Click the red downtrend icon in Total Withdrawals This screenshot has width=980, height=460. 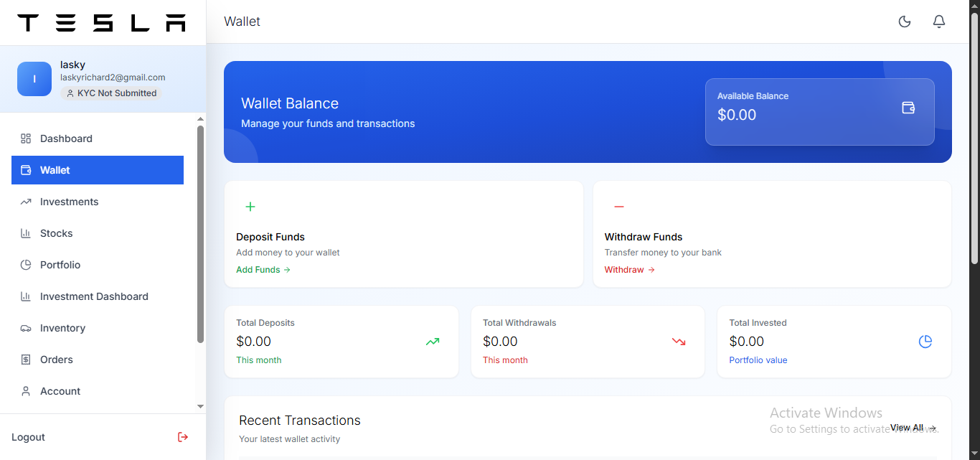click(679, 342)
